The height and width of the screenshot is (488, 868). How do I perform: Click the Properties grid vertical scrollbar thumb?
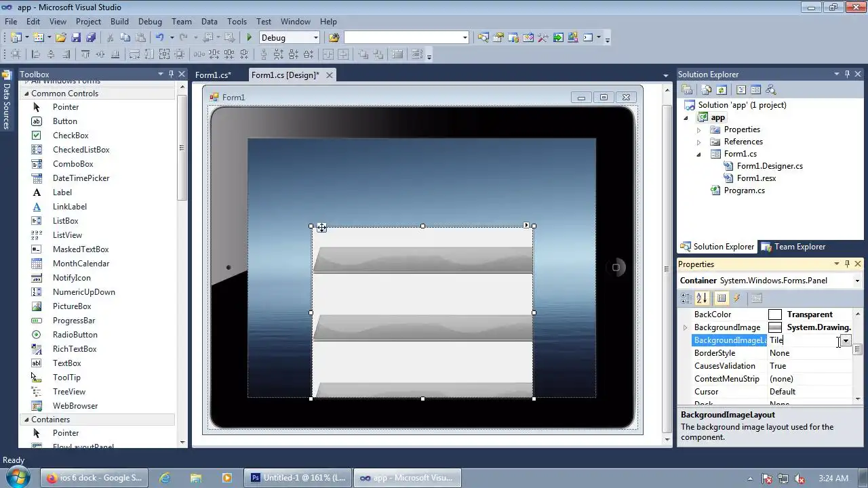tap(858, 349)
